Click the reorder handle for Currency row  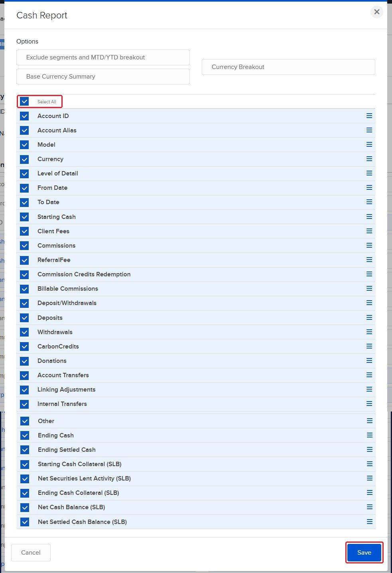[369, 159]
